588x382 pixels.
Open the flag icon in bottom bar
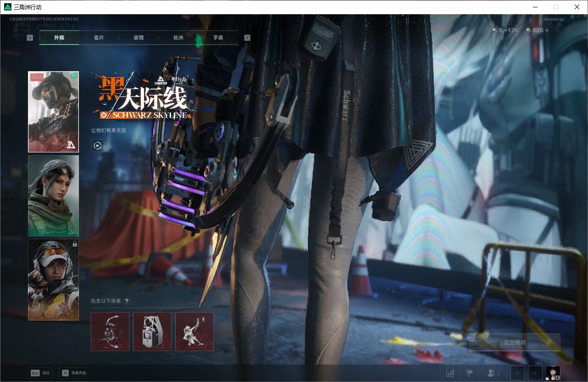469,373
